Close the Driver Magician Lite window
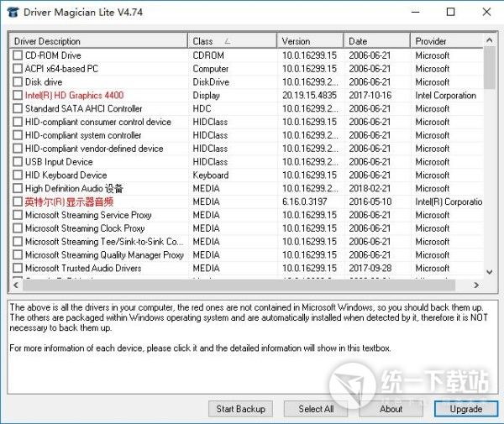This screenshot has width=504, height=424. [x=486, y=13]
